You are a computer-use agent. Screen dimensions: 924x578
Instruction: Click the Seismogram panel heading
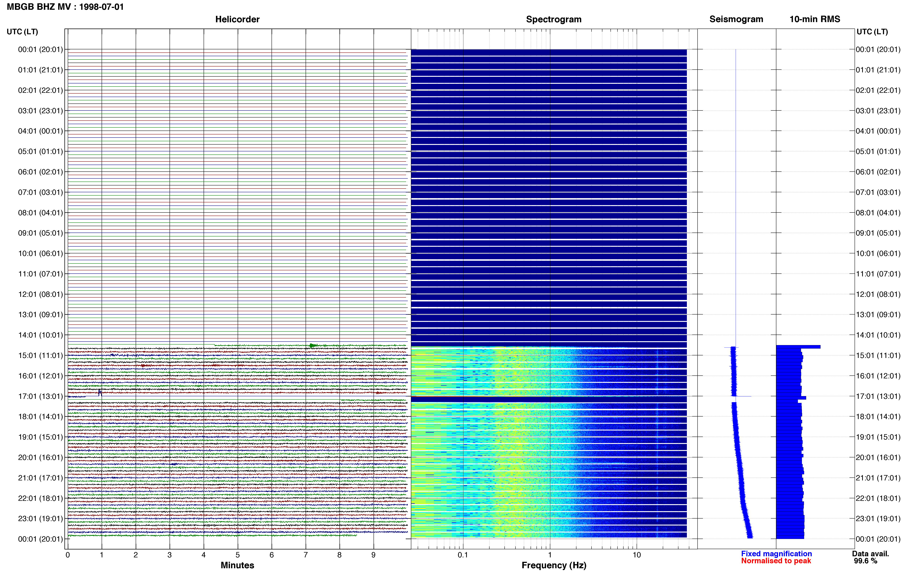coord(736,19)
